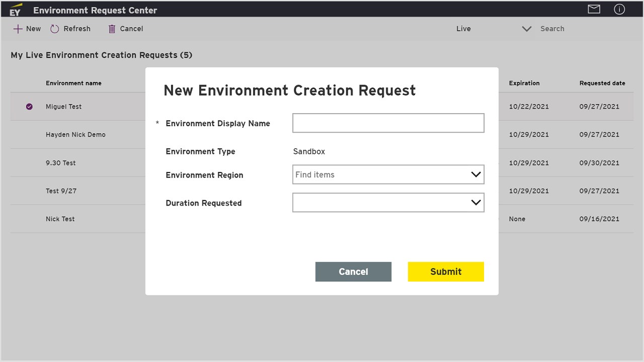
Task: Sort by Requested date column header
Action: click(602, 83)
